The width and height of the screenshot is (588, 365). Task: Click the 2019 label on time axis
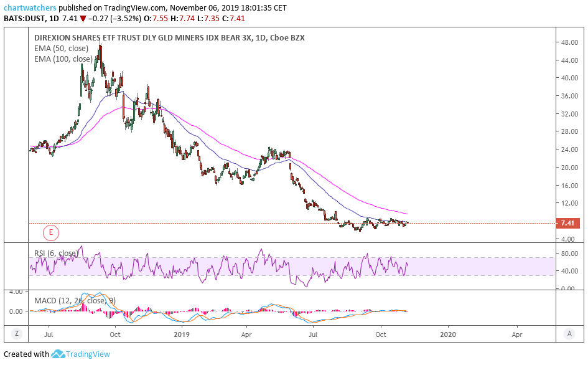(183, 334)
